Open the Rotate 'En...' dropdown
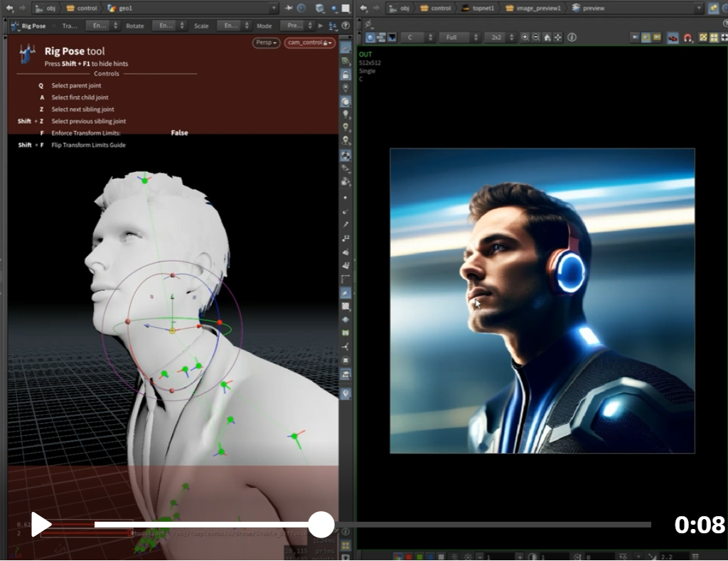The image size is (728, 561). pos(168,26)
